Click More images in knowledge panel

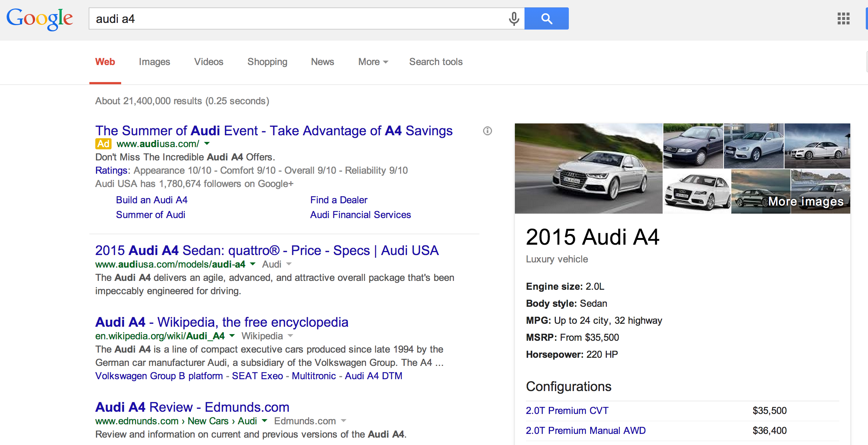(x=806, y=201)
